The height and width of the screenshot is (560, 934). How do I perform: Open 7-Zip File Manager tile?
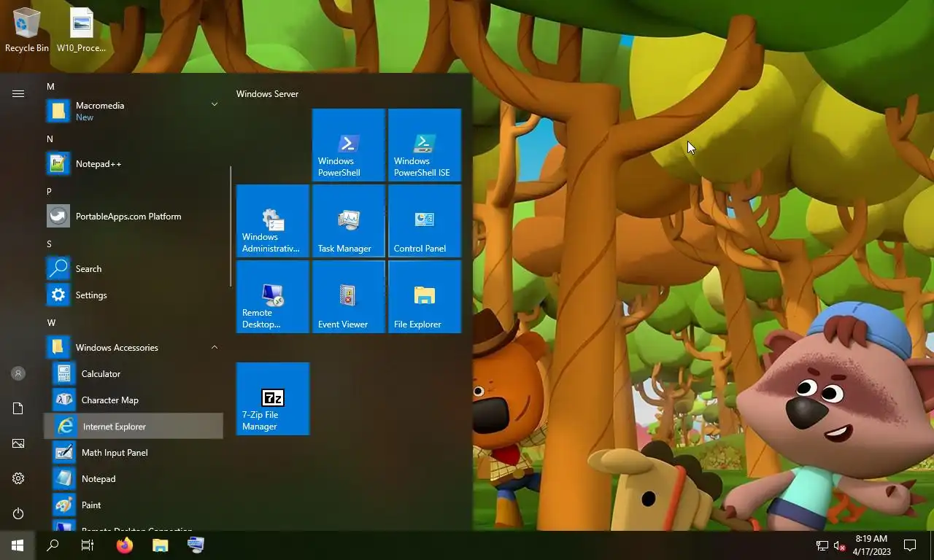pos(273,399)
